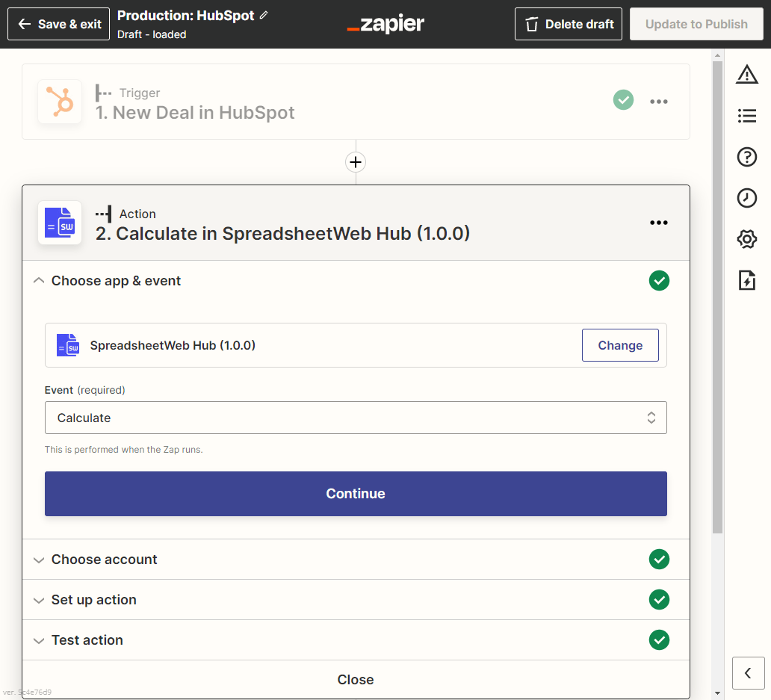This screenshot has height=700, width=771.
Task: Click the Save & exit button
Action: pos(58,24)
